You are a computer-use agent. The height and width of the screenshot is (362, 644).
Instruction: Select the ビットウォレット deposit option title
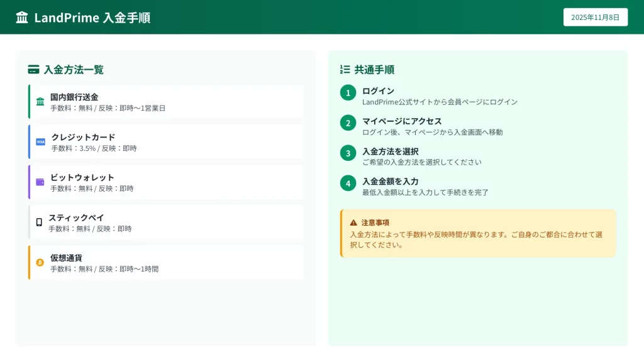(82, 177)
